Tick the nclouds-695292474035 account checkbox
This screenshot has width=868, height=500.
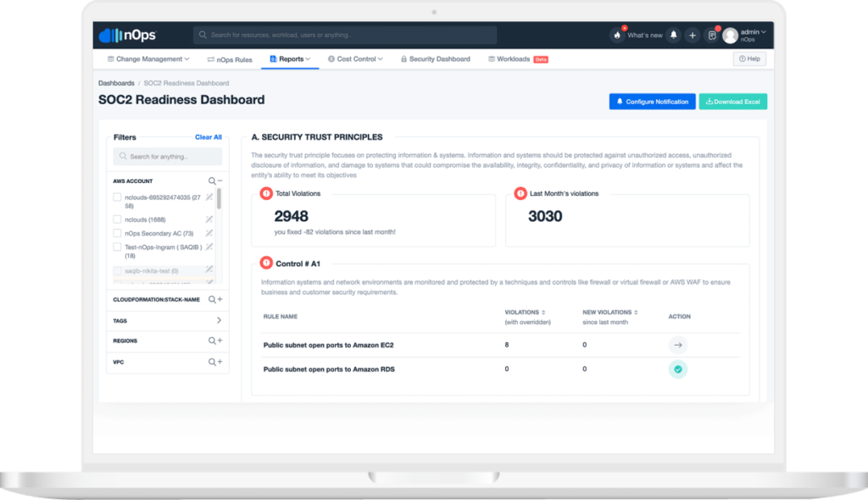116,197
